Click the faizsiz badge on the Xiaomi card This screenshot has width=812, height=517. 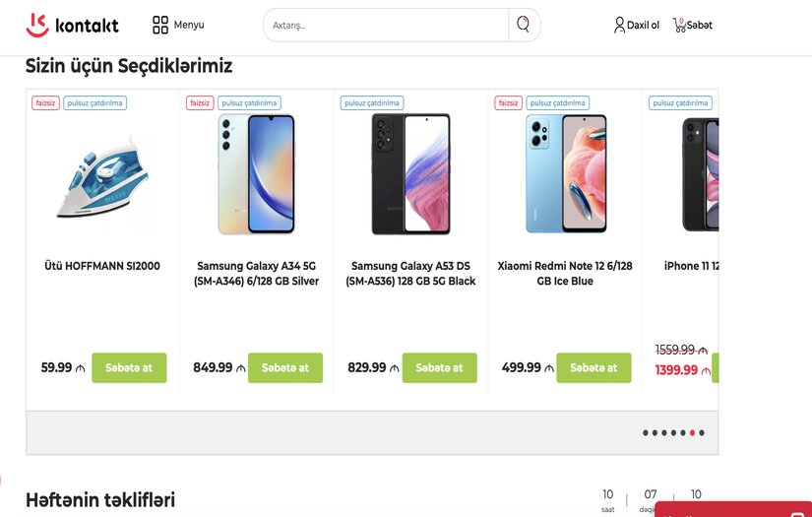click(509, 102)
